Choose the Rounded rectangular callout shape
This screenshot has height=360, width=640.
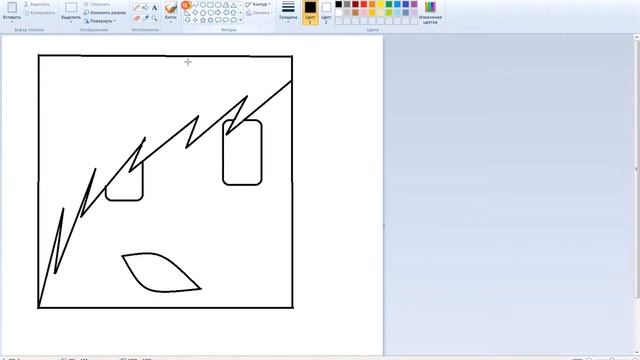tap(218, 20)
